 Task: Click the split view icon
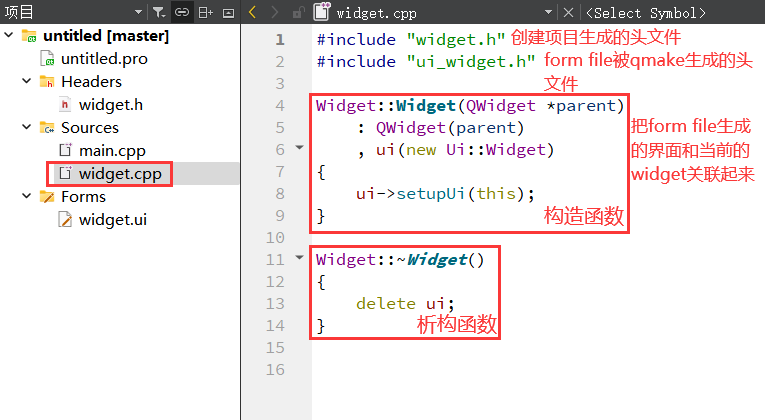pos(205,12)
